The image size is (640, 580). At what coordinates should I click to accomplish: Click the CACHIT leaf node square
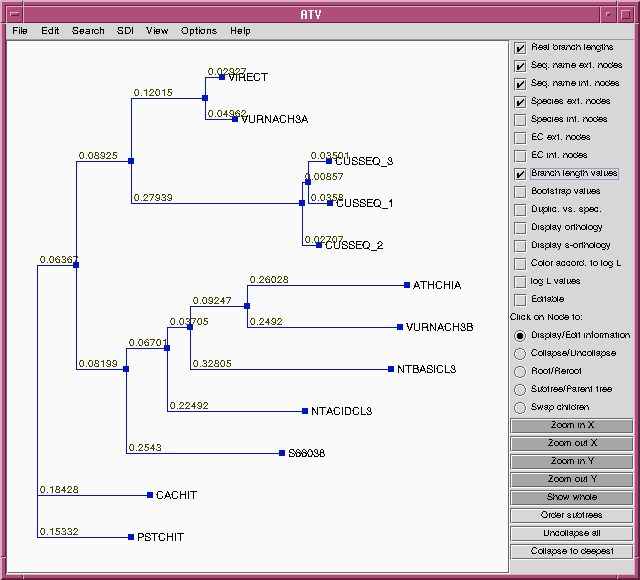pyautogui.click(x=150, y=495)
